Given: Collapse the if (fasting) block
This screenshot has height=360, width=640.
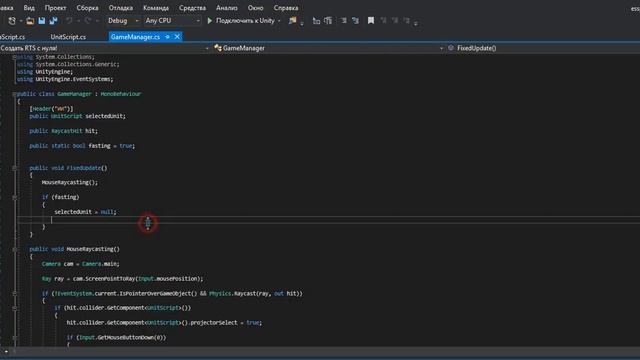Looking at the screenshot, I should click(14, 197).
